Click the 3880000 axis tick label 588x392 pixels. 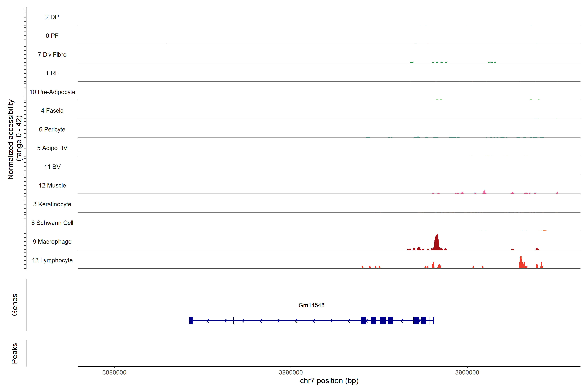click(x=114, y=372)
